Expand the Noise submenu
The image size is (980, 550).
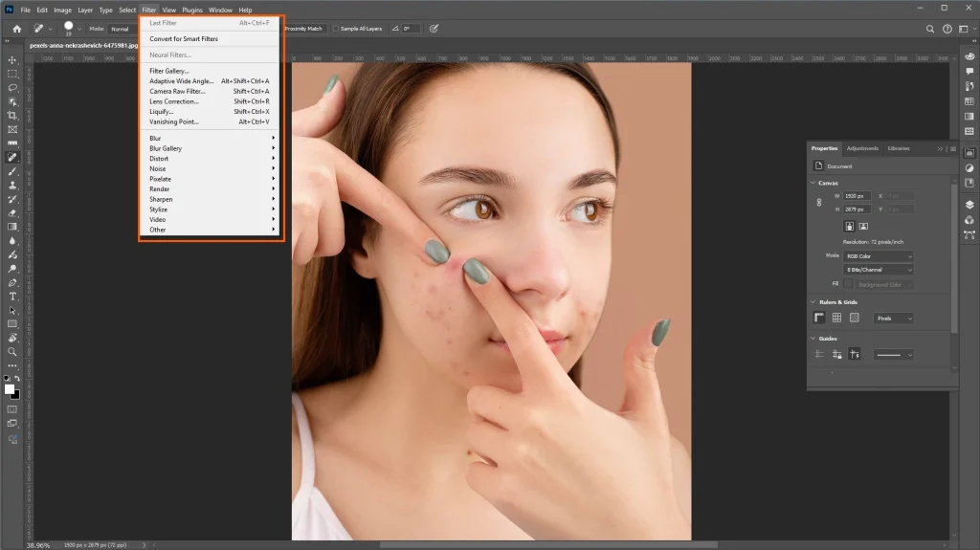coord(212,168)
